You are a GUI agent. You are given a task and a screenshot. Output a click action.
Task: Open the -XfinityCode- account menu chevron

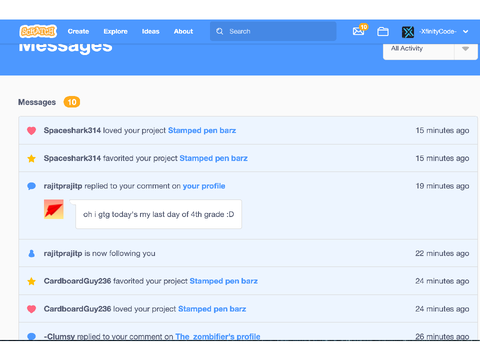466,31
